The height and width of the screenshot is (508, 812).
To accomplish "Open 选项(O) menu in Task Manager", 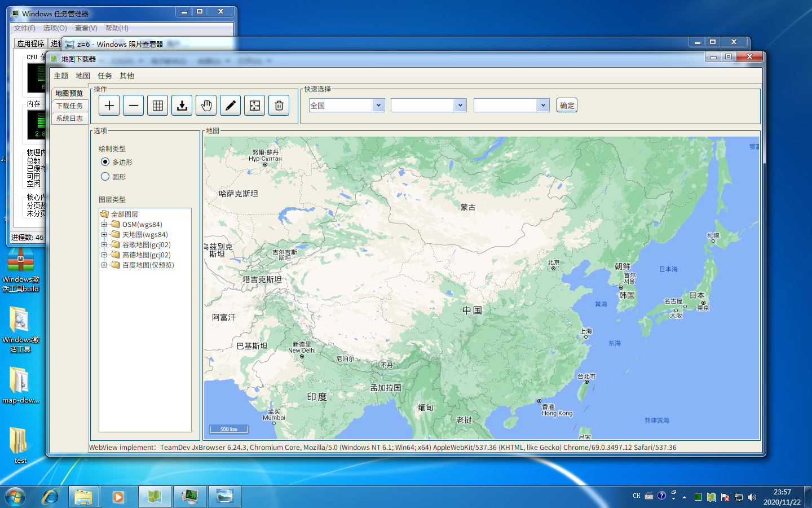I will click(x=55, y=28).
